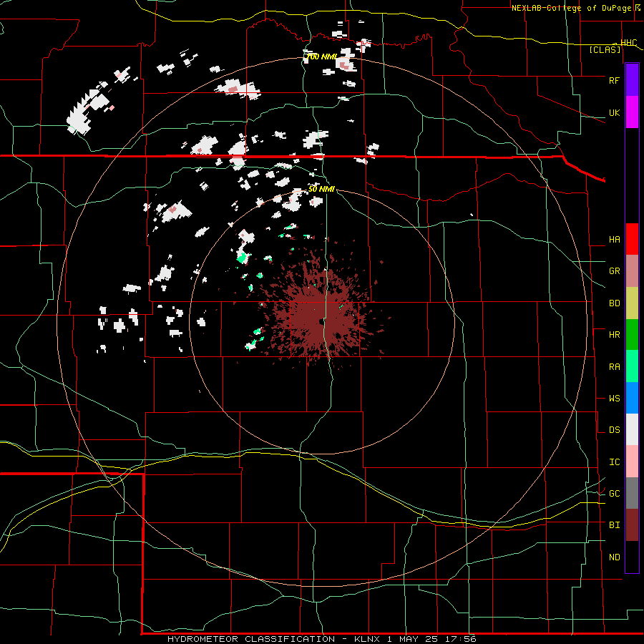This screenshot has height=644, width=644.
Task: Click the blue WS legend swatch
Action: (632, 398)
